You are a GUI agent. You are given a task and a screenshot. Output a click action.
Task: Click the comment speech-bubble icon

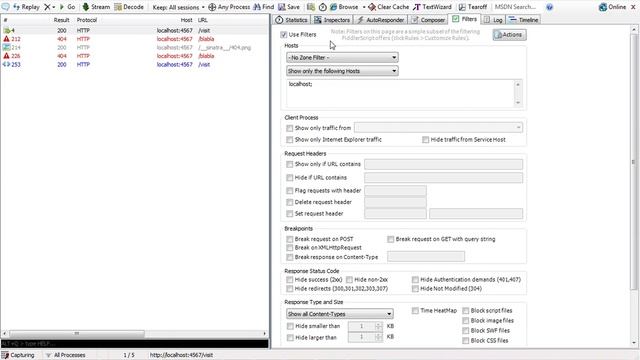[5, 7]
